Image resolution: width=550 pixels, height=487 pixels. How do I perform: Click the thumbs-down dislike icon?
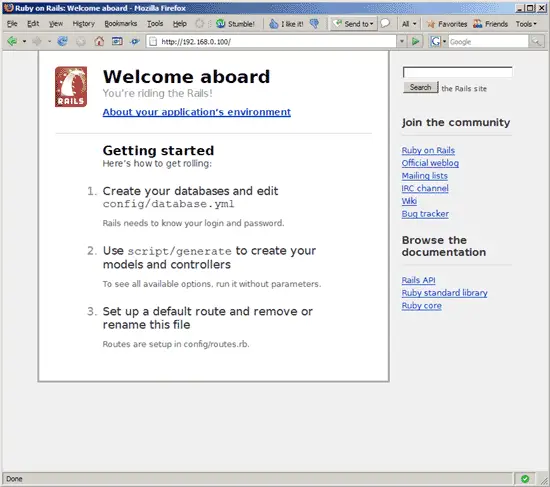(315, 24)
